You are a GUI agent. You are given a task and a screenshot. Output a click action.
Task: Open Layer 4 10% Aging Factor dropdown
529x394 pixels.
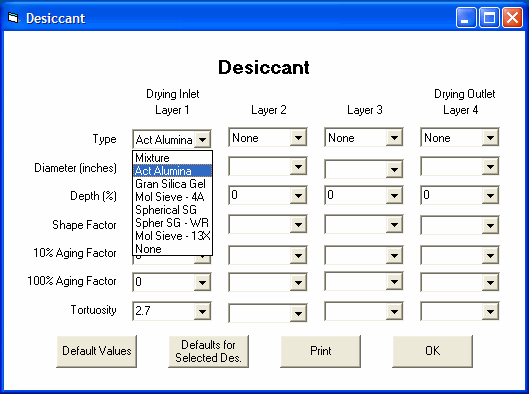click(x=490, y=256)
